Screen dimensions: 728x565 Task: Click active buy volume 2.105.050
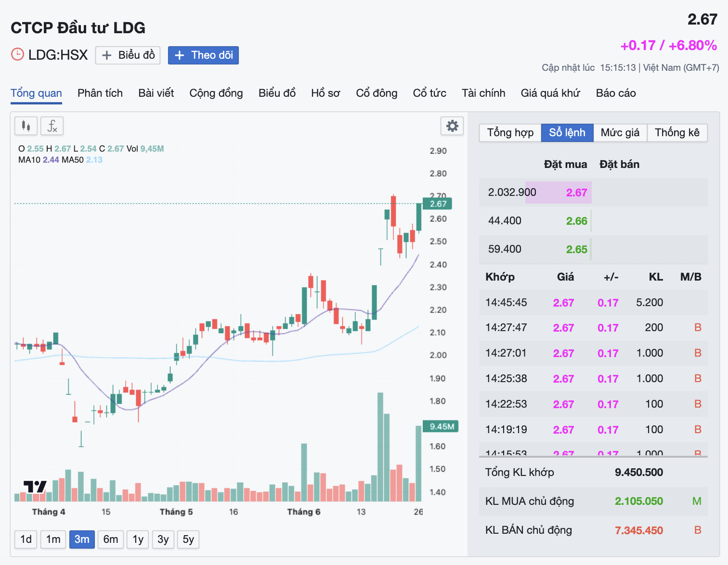[x=639, y=501]
